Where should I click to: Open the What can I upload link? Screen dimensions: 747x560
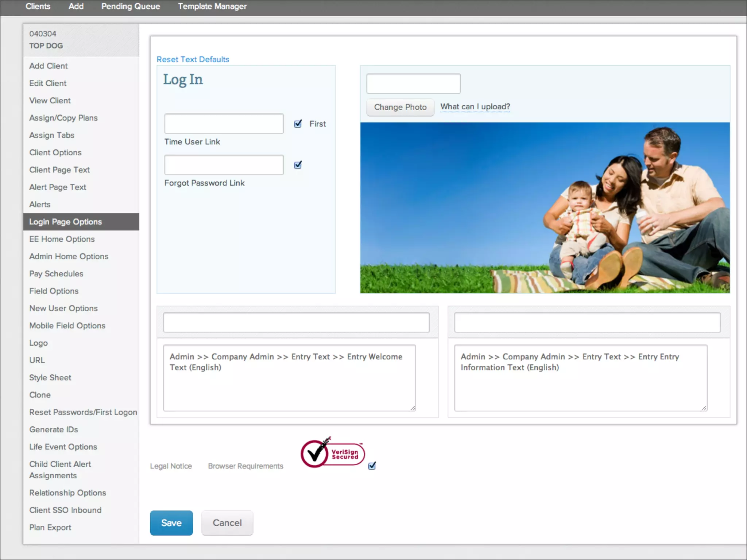click(475, 107)
